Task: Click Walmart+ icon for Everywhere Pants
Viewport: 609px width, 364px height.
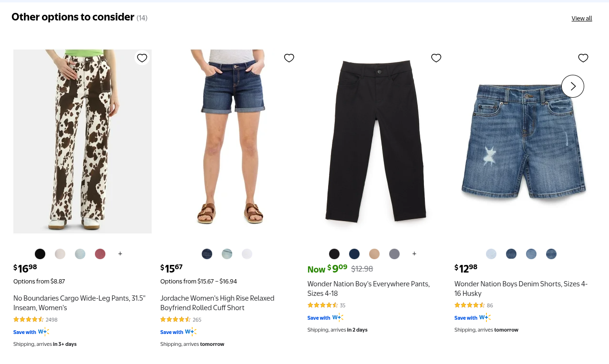Action: (338, 316)
